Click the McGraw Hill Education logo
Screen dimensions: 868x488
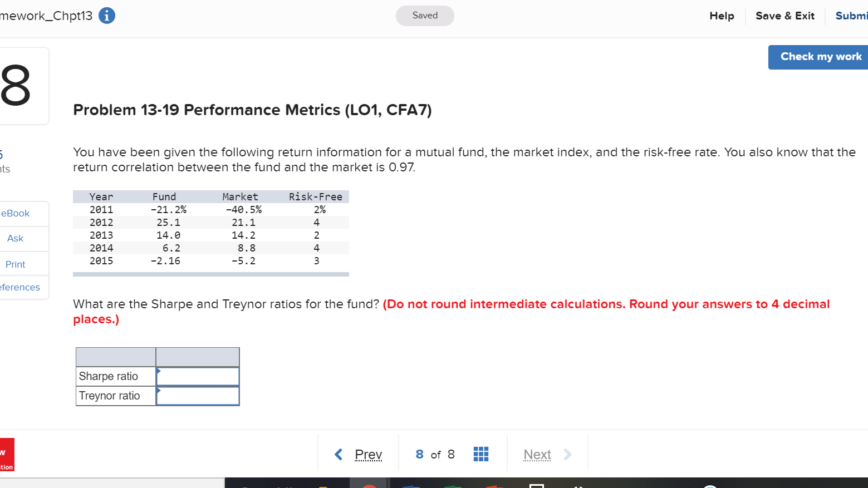7,455
